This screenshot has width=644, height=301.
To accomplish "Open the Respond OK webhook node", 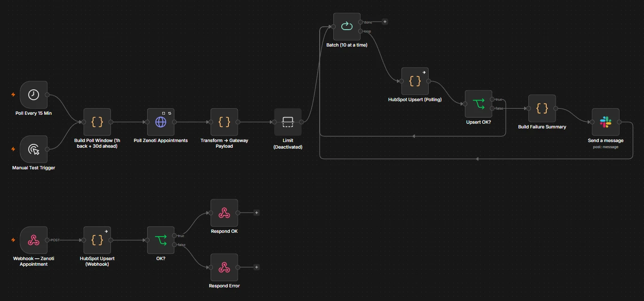I will [224, 213].
